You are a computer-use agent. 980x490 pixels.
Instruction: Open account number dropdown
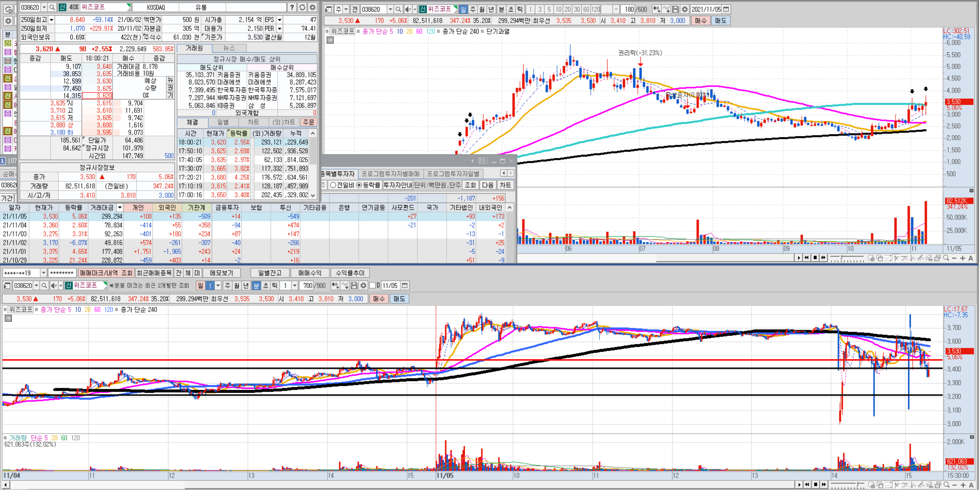click(43, 273)
